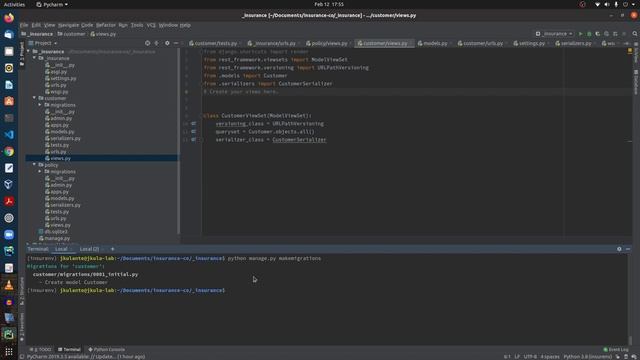Open Ubuntu Software from the dock

[x=9, y=101]
